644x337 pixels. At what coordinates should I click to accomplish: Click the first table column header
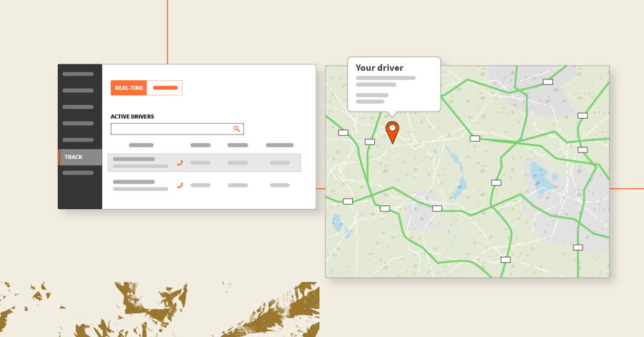141,145
